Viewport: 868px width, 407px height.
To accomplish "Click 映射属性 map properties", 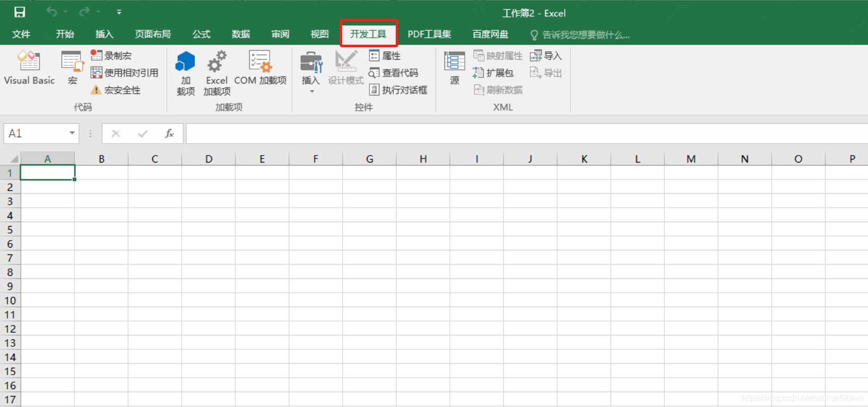I will [x=498, y=56].
